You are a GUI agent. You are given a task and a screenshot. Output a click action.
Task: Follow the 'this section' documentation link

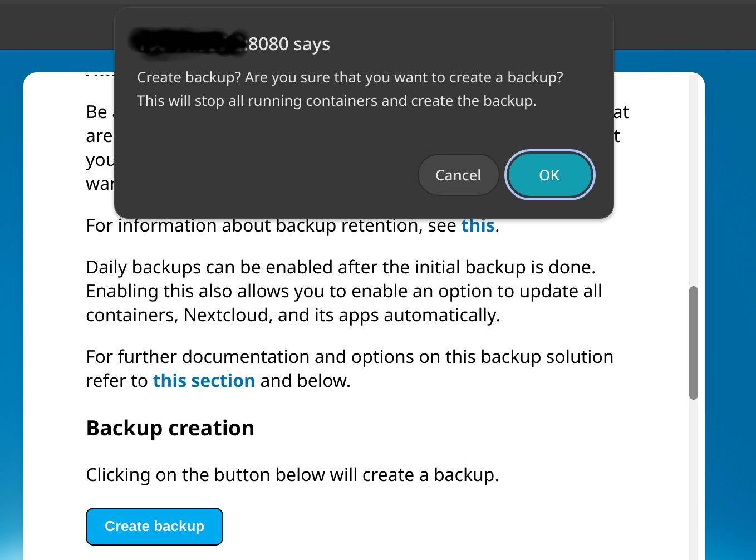pos(204,381)
